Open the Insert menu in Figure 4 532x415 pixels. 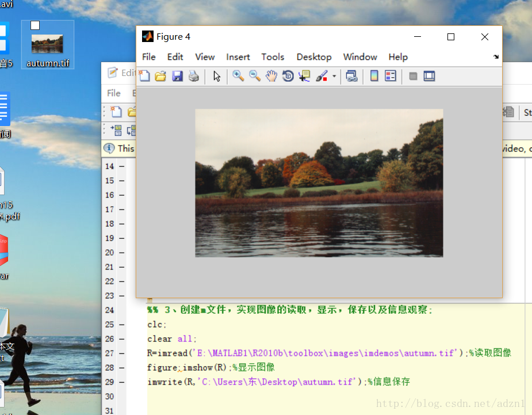[238, 57]
